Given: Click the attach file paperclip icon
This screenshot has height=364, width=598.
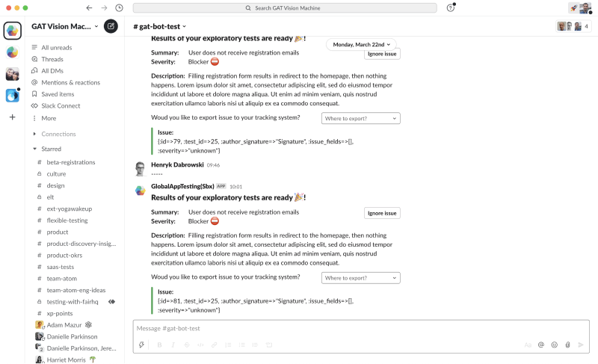Looking at the screenshot, I should point(567,345).
